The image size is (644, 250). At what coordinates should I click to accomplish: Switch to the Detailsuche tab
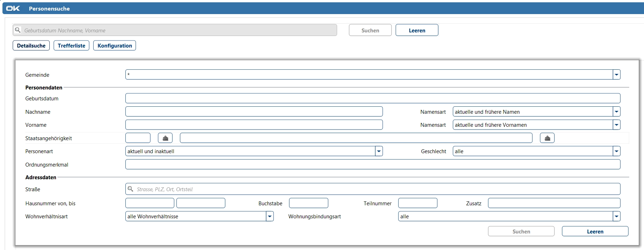tap(31, 45)
